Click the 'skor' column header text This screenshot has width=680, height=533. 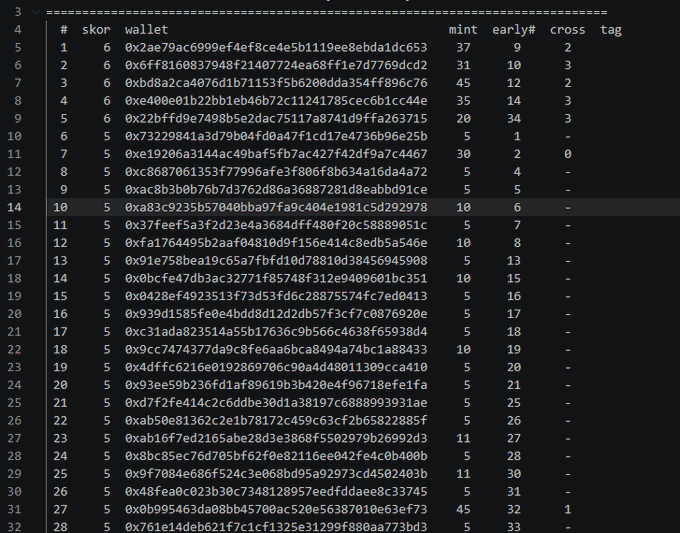(x=96, y=29)
